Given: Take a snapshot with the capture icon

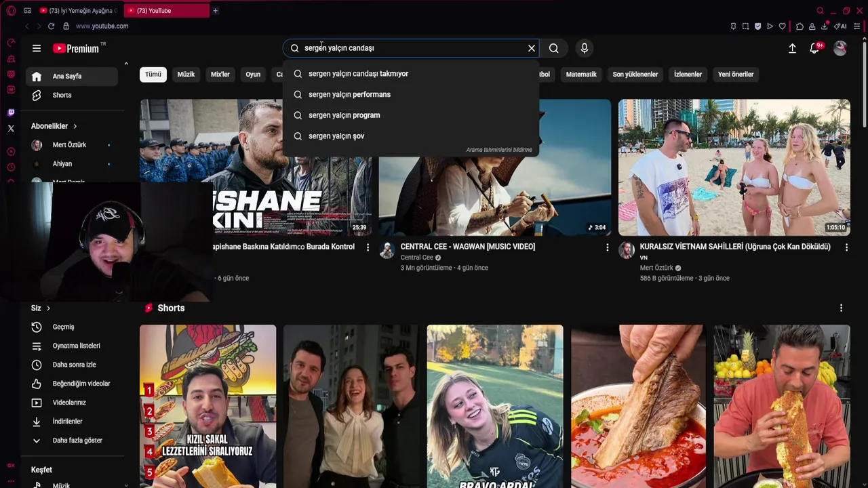Looking at the screenshot, I should pyautogui.click(x=745, y=26).
